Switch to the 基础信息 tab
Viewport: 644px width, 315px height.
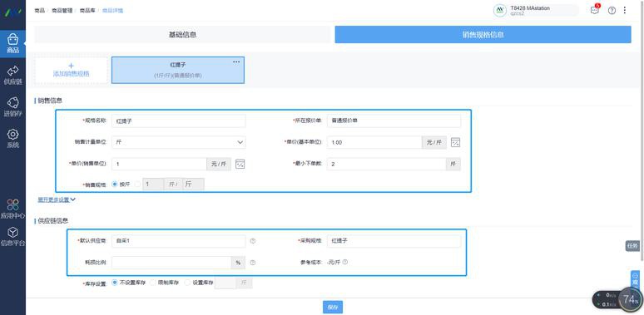(182, 35)
